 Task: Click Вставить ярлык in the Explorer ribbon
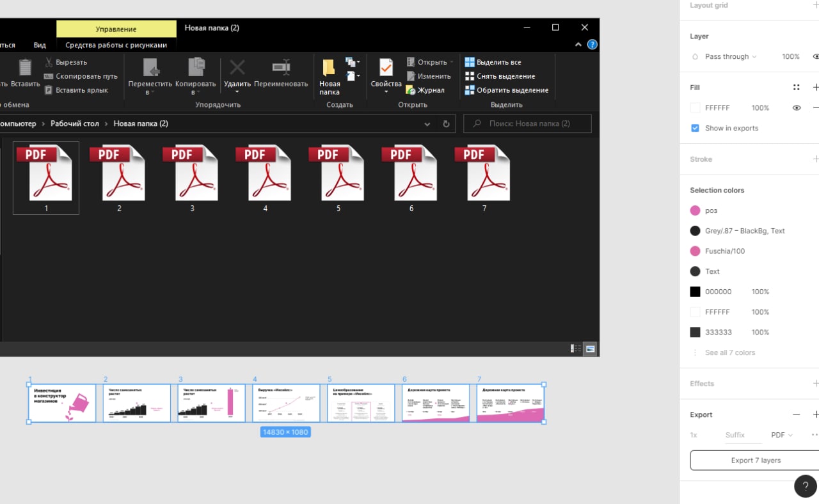click(x=76, y=90)
